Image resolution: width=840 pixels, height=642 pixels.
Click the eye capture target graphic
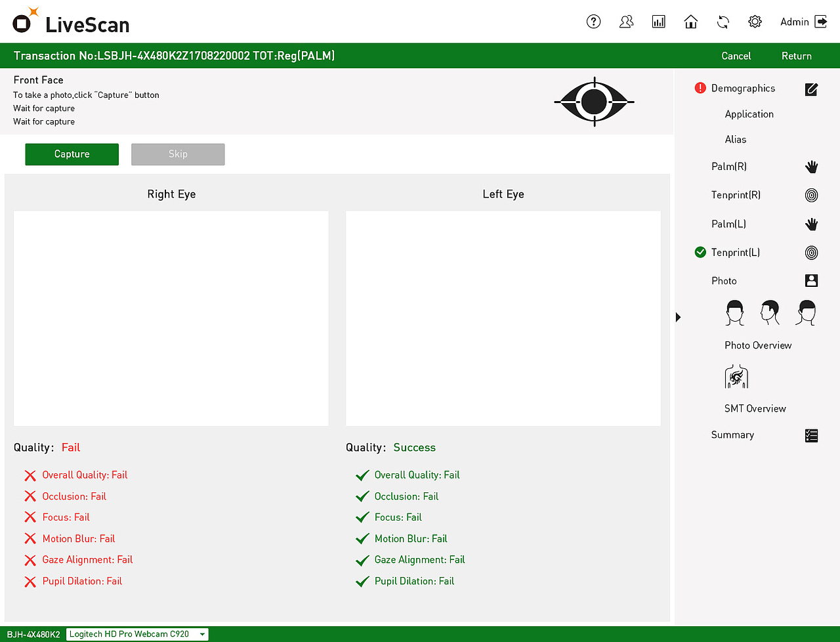594,102
